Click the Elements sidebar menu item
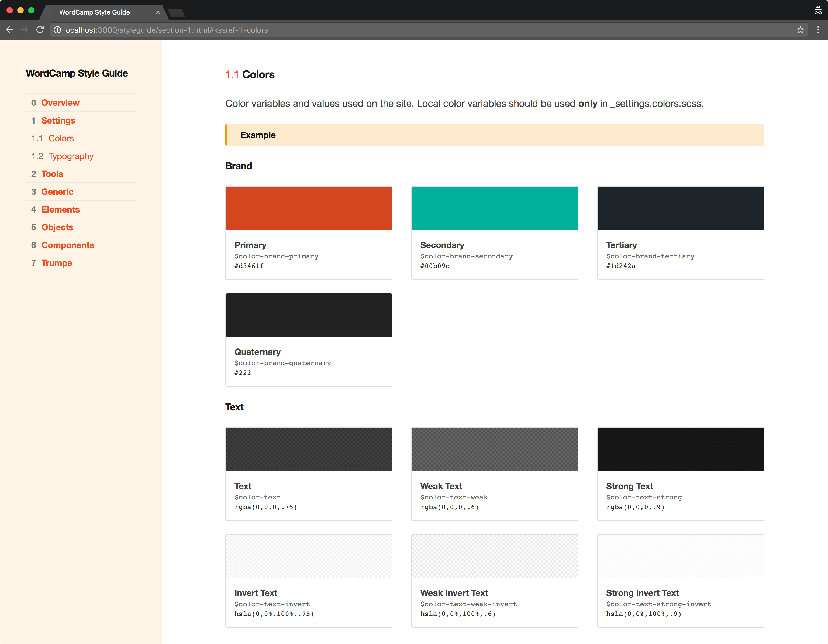 60,209
